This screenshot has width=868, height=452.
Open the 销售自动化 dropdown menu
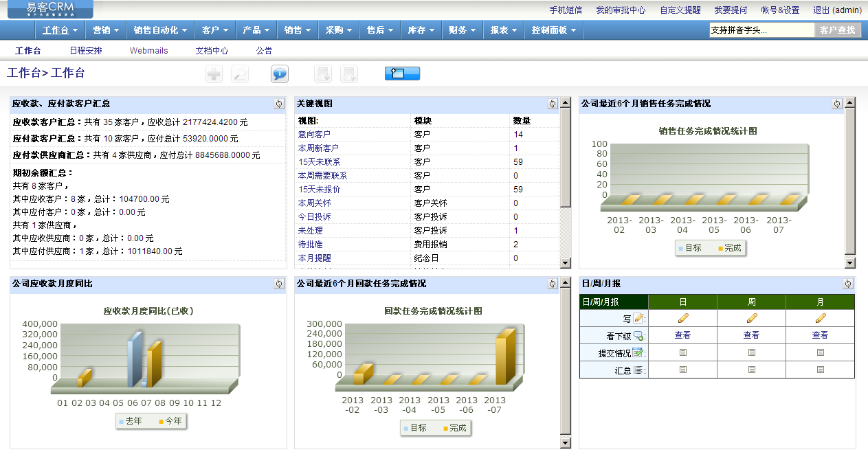tap(160, 30)
